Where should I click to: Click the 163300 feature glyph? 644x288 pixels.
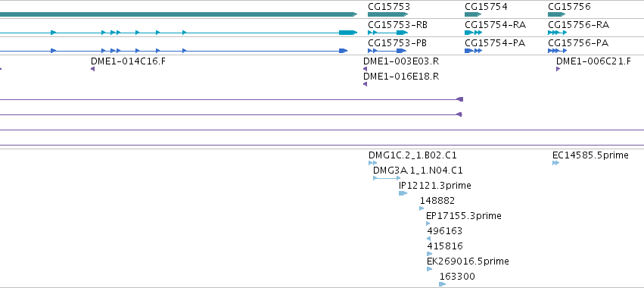point(443,284)
